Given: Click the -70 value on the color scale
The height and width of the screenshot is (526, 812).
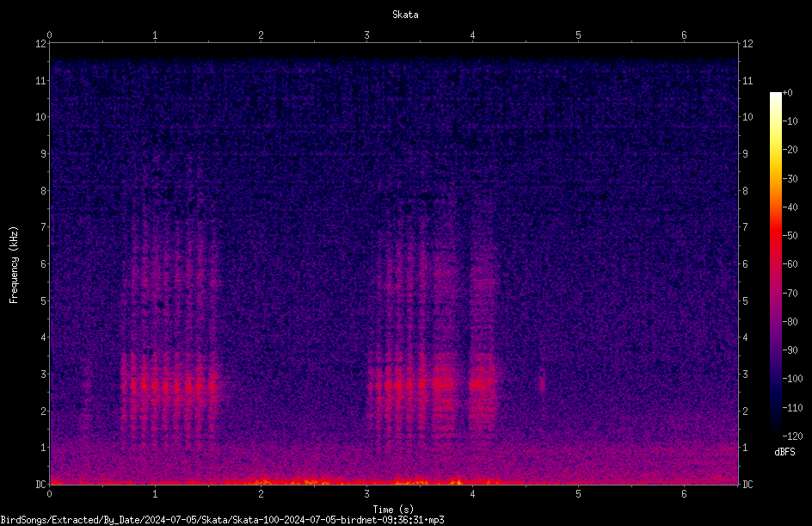Looking at the screenshot, I should [x=790, y=294].
